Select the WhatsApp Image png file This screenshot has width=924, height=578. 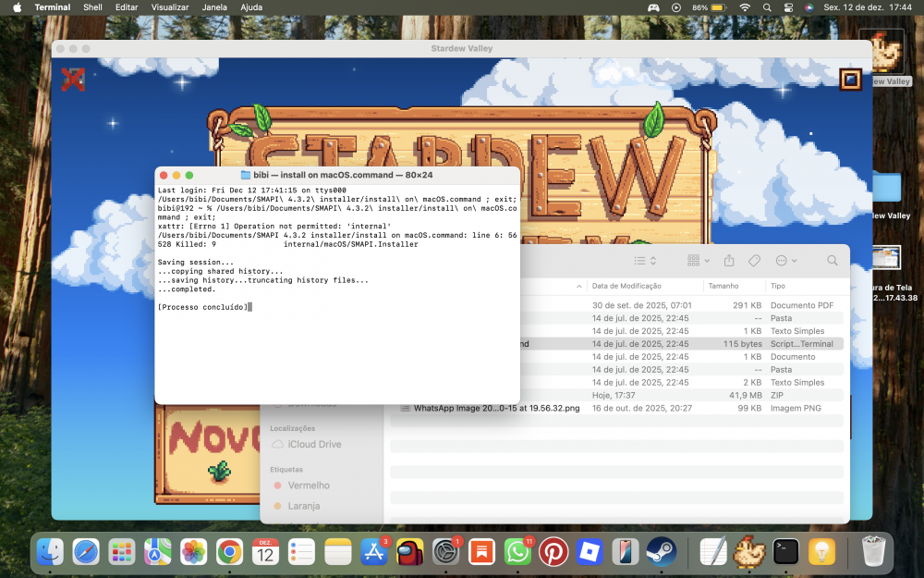coord(496,408)
